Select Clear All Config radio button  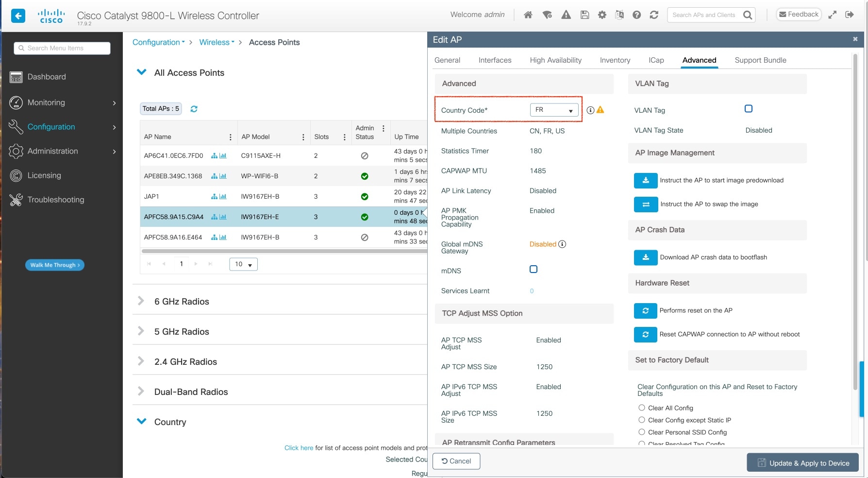click(x=642, y=408)
